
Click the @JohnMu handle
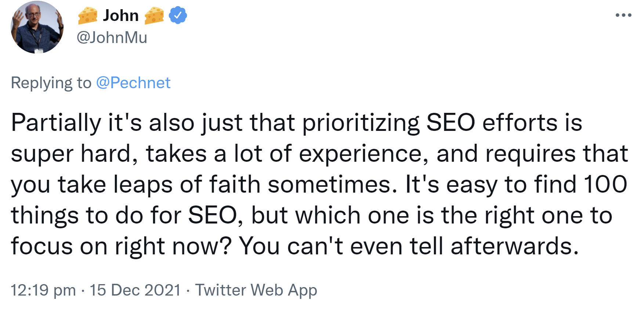click(112, 37)
